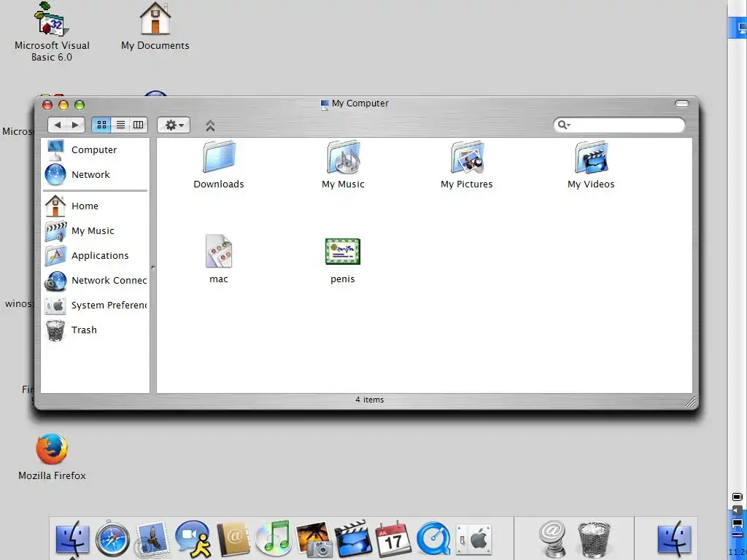Open Network Connections in the sidebar
747x560 pixels.
(x=96, y=280)
